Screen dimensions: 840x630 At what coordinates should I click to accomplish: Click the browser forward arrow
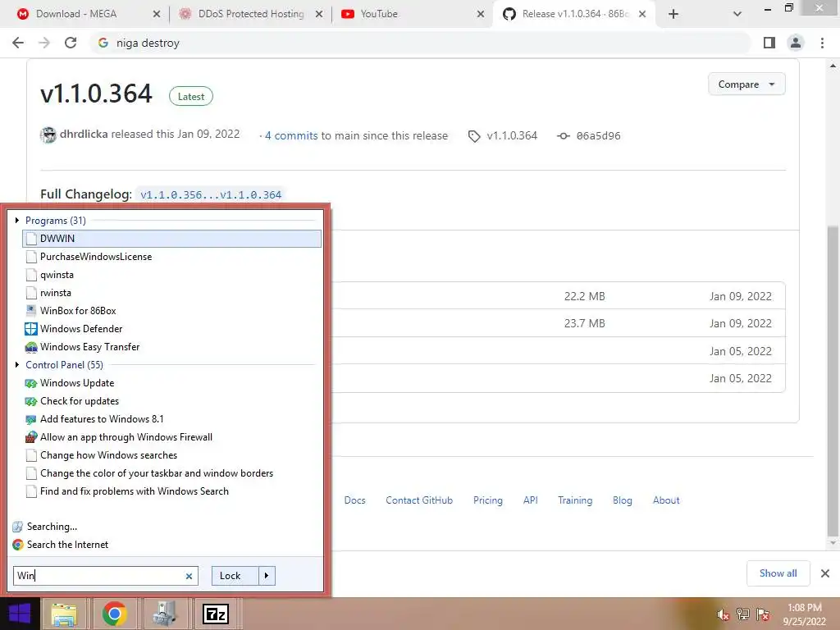[x=44, y=43]
